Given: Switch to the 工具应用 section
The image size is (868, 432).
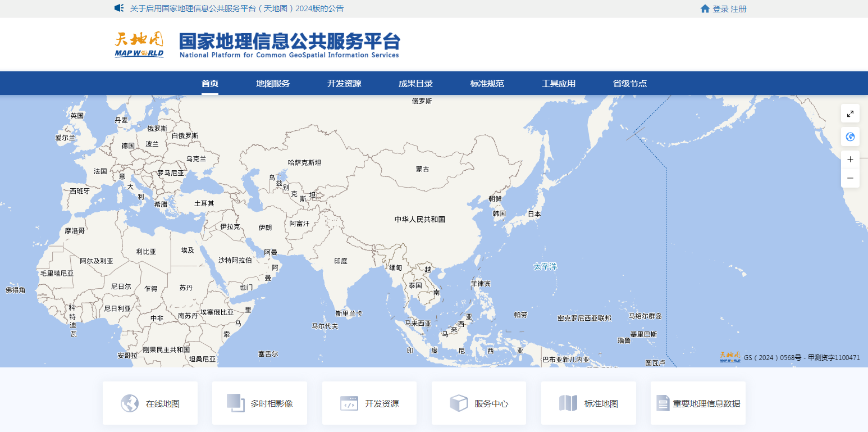Looking at the screenshot, I should tap(559, 83).
